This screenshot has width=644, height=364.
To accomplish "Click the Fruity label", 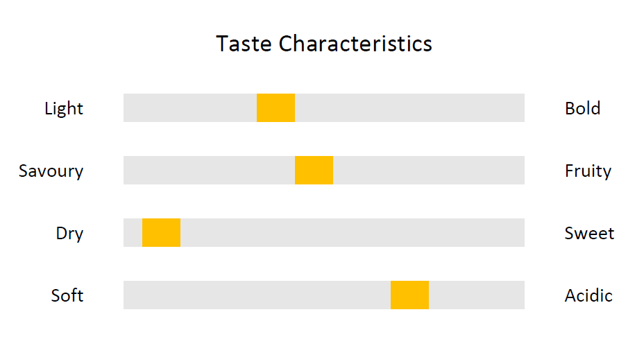I will point(588,171).
